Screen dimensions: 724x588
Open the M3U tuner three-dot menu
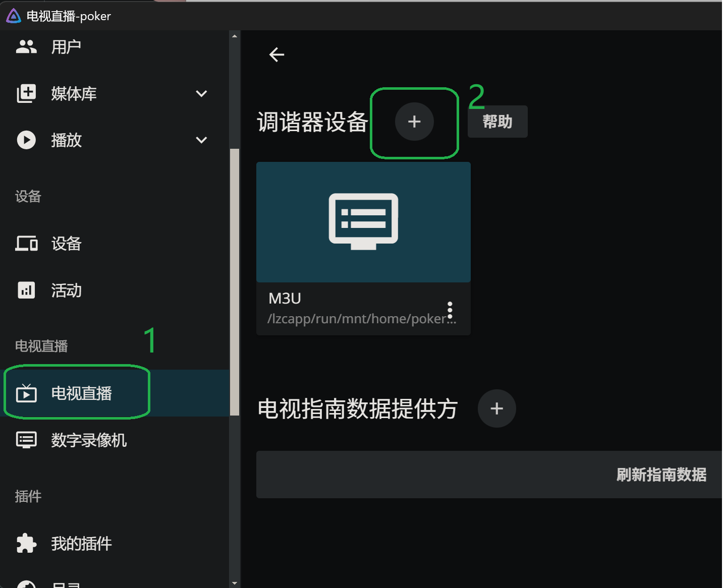[450, 310]
